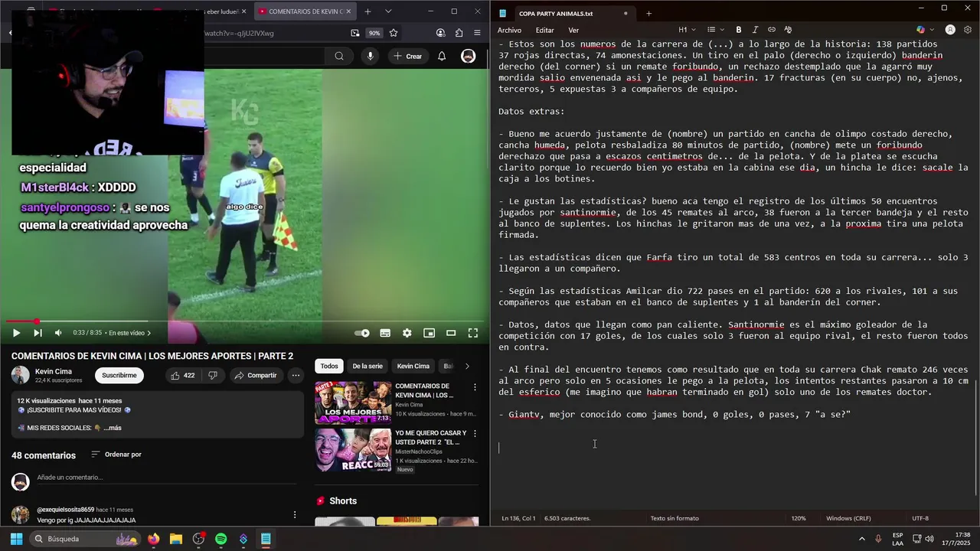Toggle autoplay switch in the video player
This screenshot has height=551, width=980.
362,333
